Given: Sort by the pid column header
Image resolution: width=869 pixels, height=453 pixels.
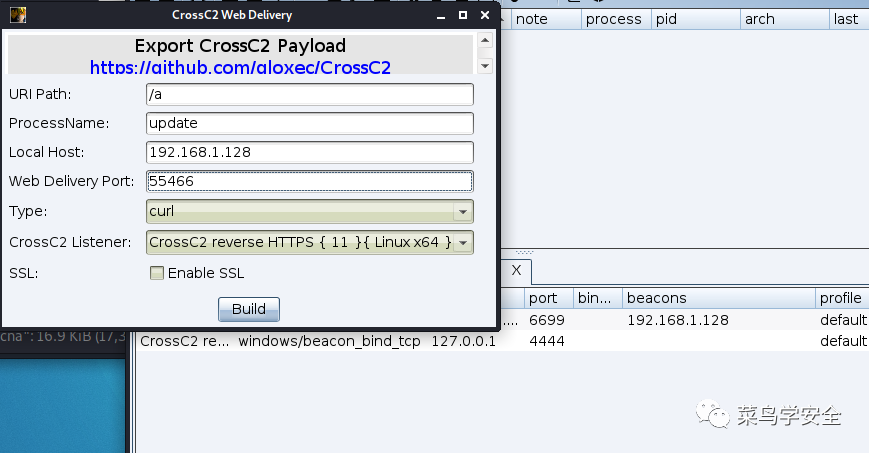Looking at the screenshot, I should pos(696,19).
